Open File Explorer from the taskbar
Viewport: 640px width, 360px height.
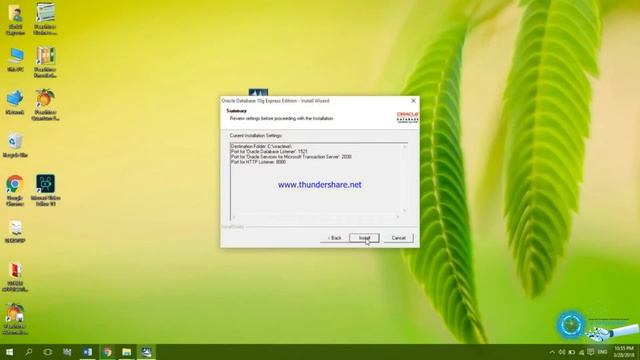click(127, 352)
